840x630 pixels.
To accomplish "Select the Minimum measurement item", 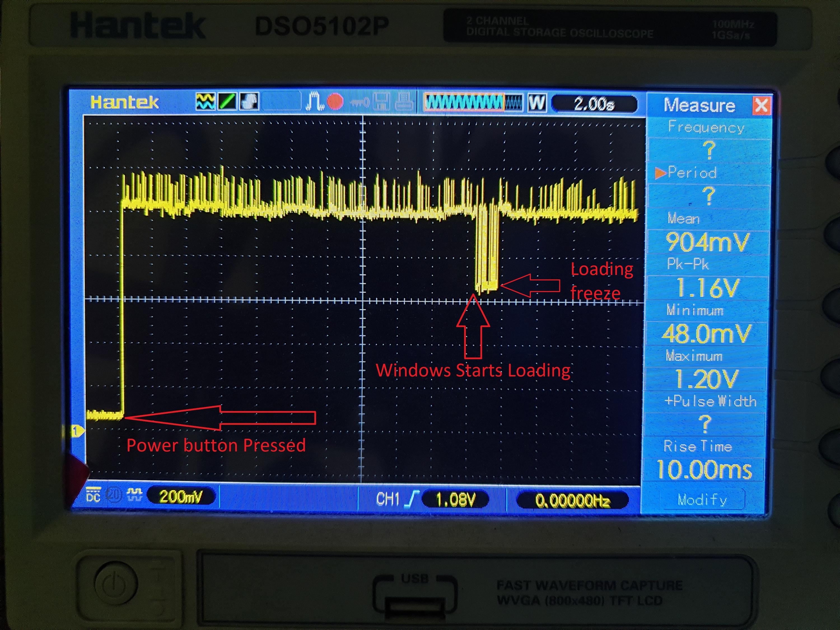I will 695,310.
